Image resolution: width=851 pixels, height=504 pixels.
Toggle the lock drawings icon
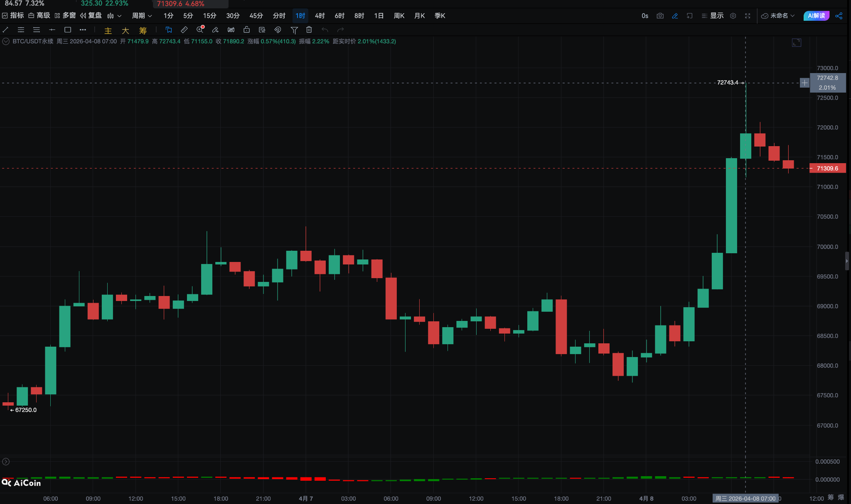(246, 30)
